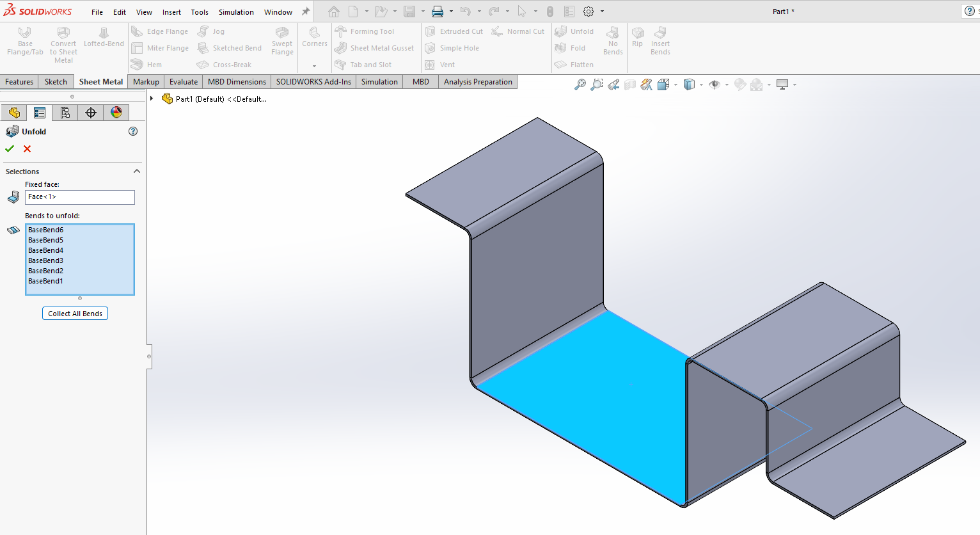The image size is (980, 535).
Task: Click the Lofted-Bend tool
Action: [x=104, y=37]
